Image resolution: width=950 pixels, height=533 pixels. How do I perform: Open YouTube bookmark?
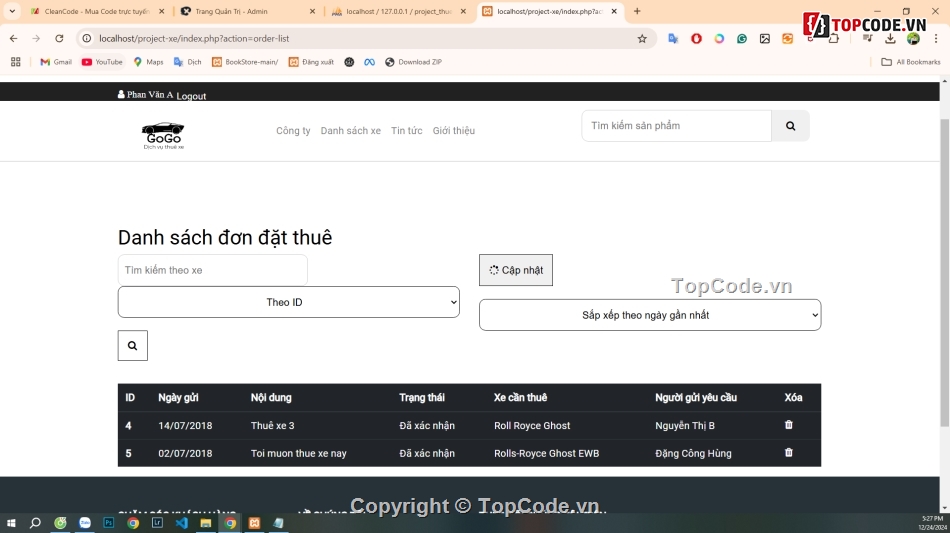102,62
